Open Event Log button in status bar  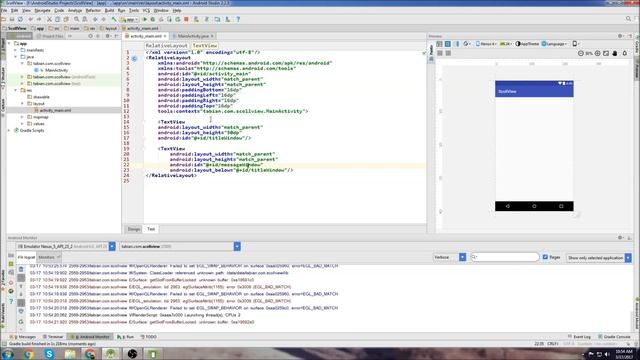click(580, 337)
